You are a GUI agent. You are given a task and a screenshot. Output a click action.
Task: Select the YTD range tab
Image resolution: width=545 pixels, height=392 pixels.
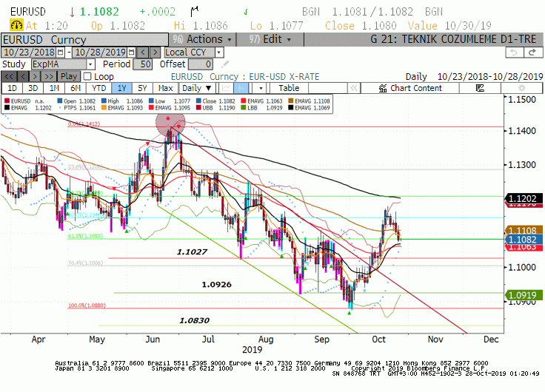[x=99, y=88]
